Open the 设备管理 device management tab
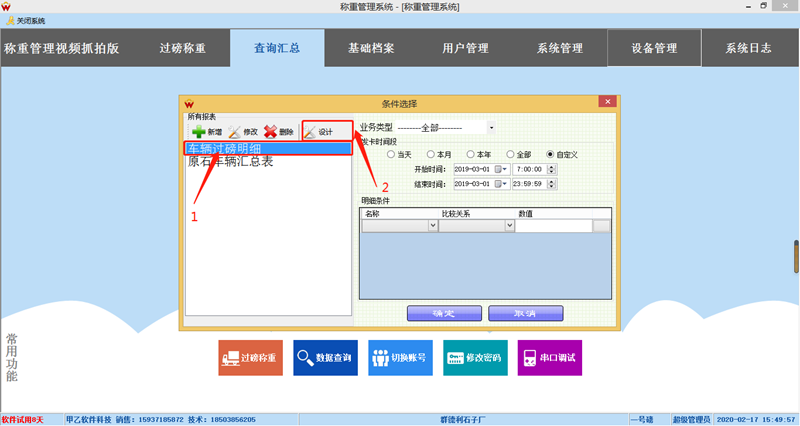 point(654,48)
